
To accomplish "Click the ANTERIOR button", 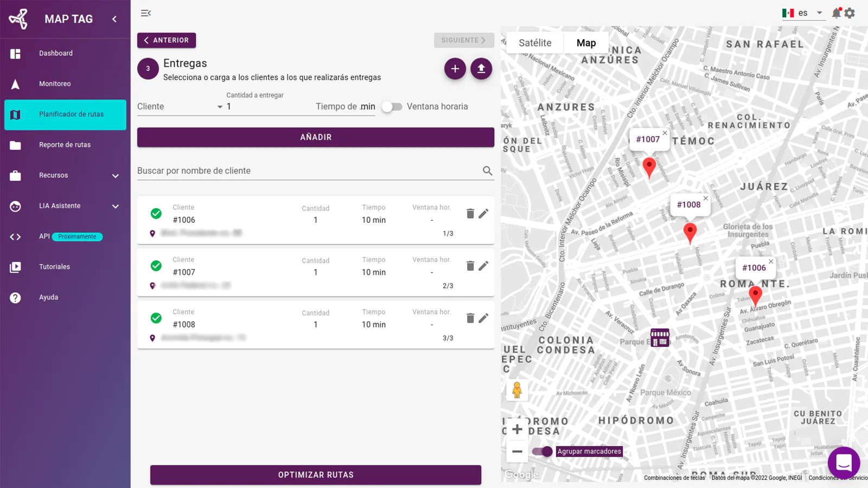I will (x=167, y=40).
